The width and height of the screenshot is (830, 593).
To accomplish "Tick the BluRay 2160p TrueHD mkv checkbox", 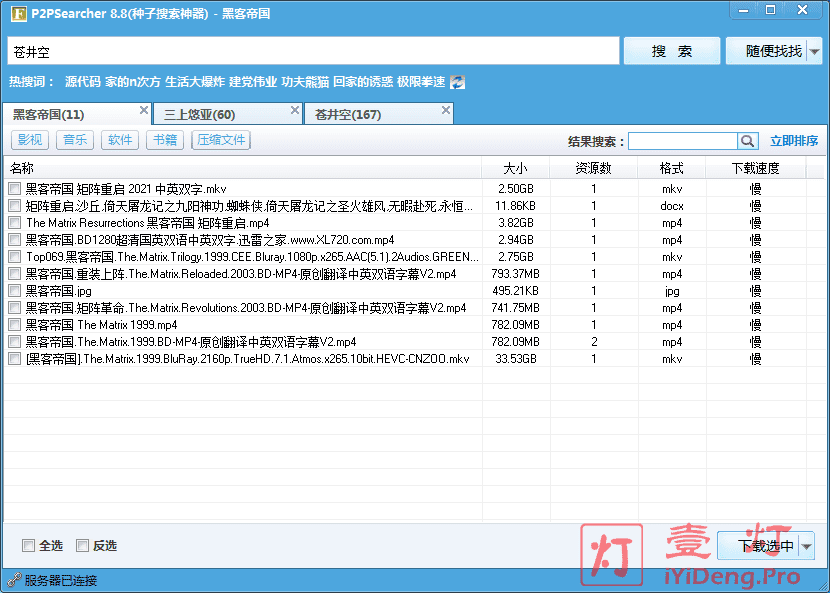I will tap(15, 358).
